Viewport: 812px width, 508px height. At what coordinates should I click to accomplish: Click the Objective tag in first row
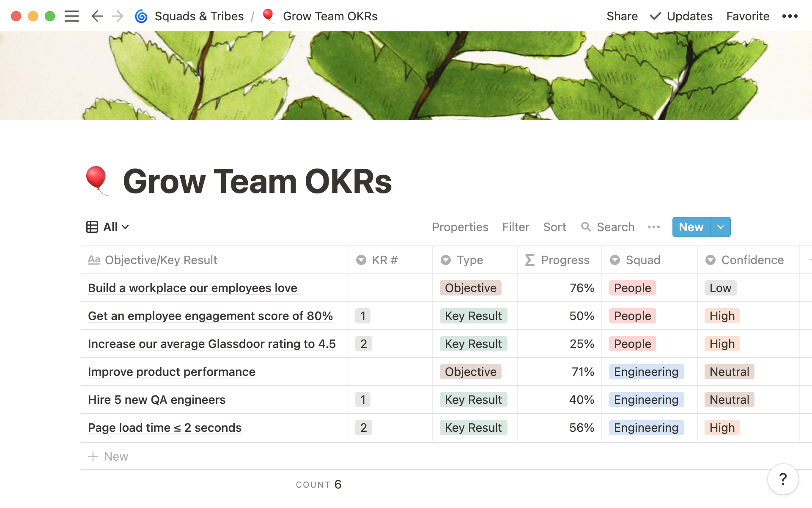(x=471, y=288)
